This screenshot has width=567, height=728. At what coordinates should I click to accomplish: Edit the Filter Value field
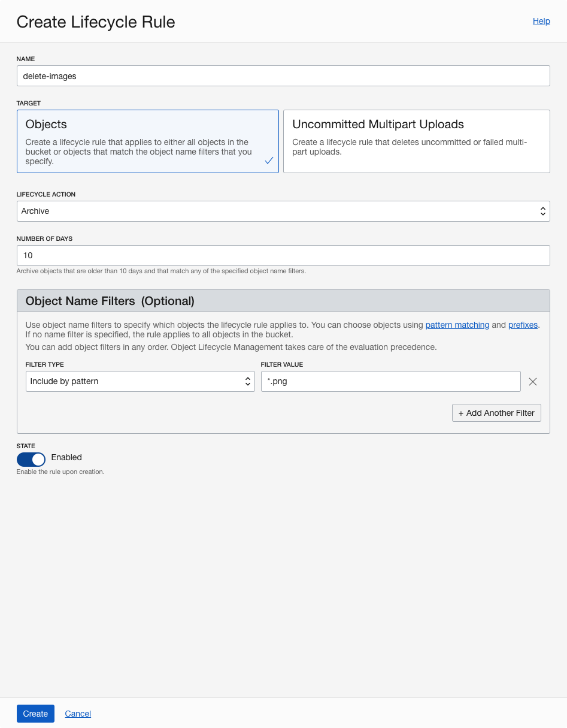point(390,382)
